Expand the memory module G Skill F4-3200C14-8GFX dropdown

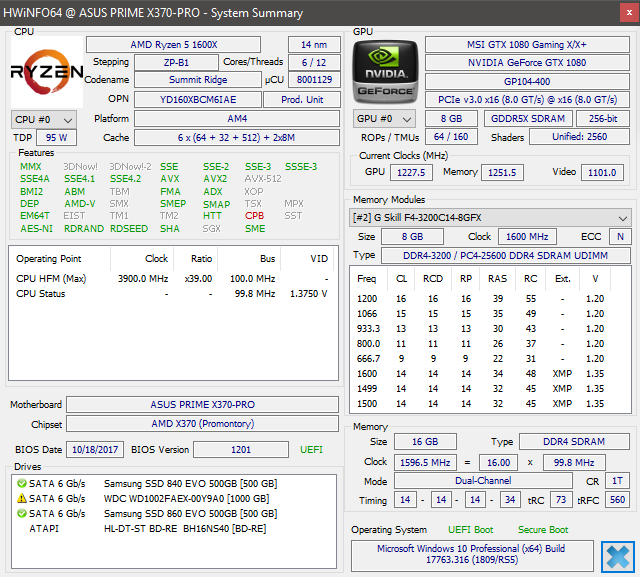(490, 218)
